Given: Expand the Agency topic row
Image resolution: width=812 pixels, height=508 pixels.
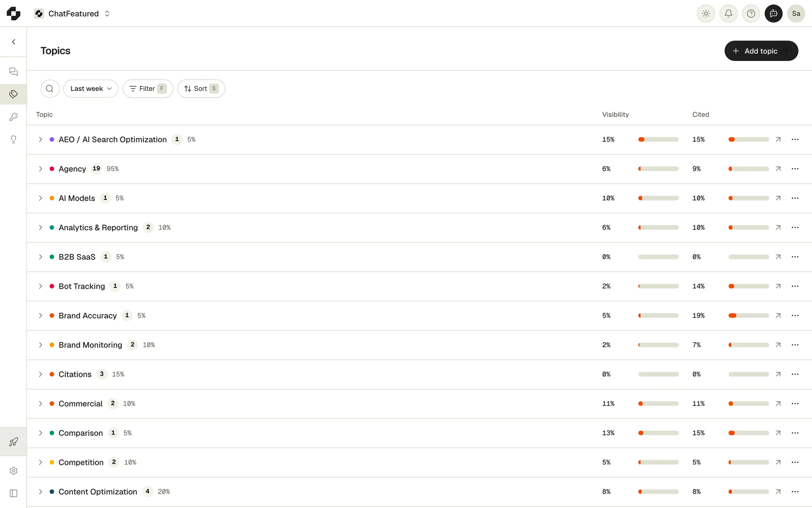Looking at the screenshot, I should coord(40,169).
